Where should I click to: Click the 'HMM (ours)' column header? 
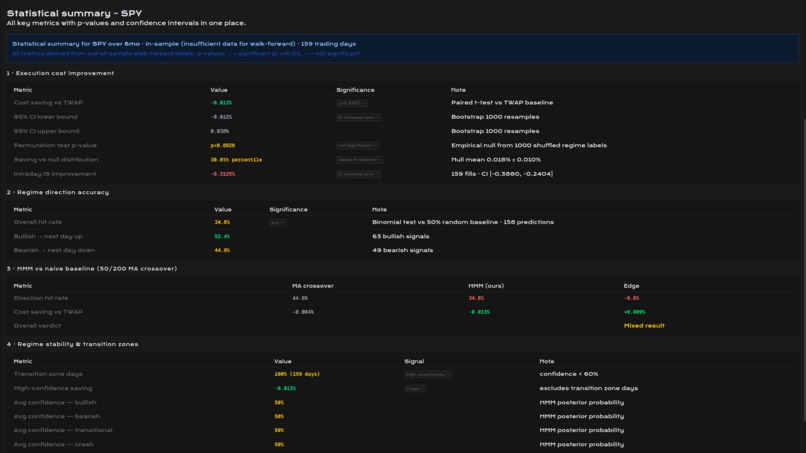coord(486,286)
